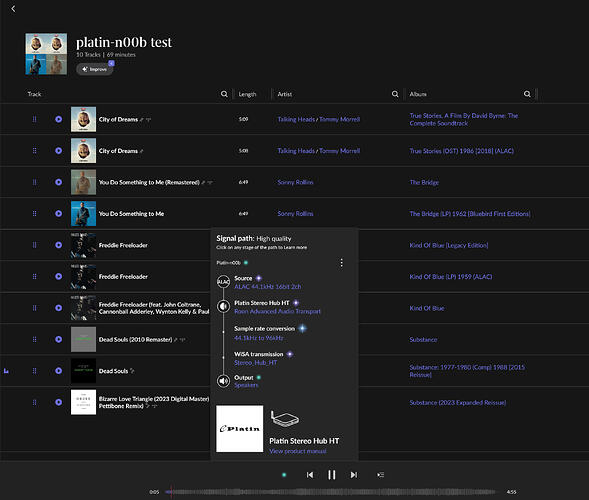Image resolution: width=589 pixels, height=500 pixels.
Task: Grab drag handle of first City of Dreams
Action: (x=35, y=119)
